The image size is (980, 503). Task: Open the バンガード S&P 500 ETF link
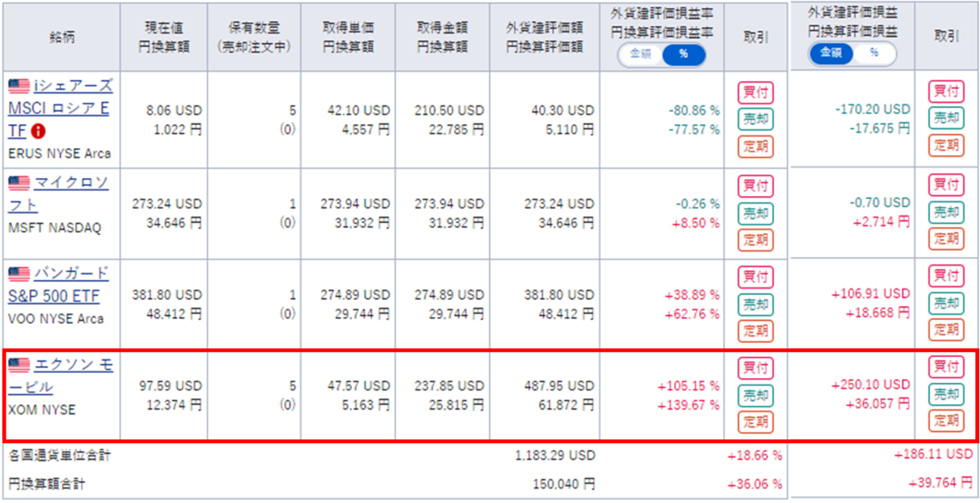coord(59,283)
